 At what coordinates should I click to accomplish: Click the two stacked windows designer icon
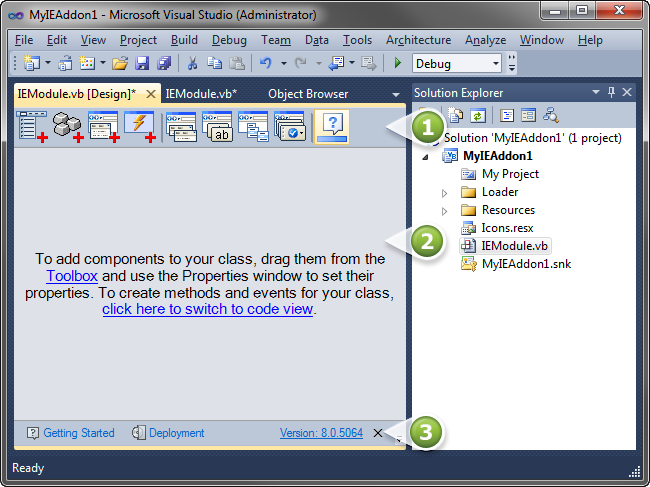(181, 127)
